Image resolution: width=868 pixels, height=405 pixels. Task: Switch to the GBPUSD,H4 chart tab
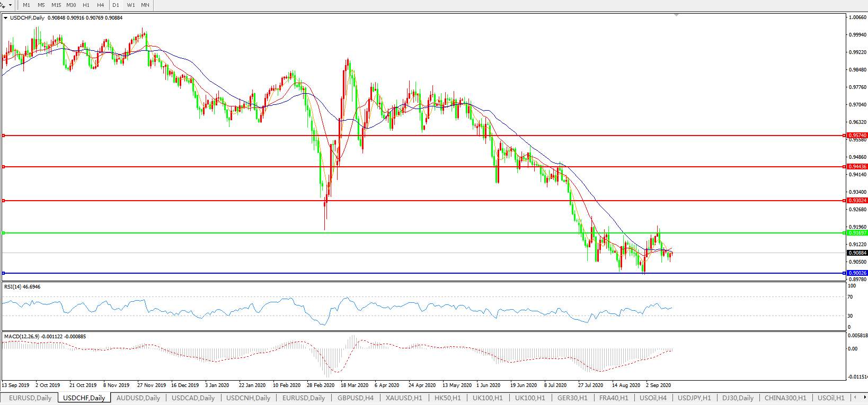click(355, 398)
